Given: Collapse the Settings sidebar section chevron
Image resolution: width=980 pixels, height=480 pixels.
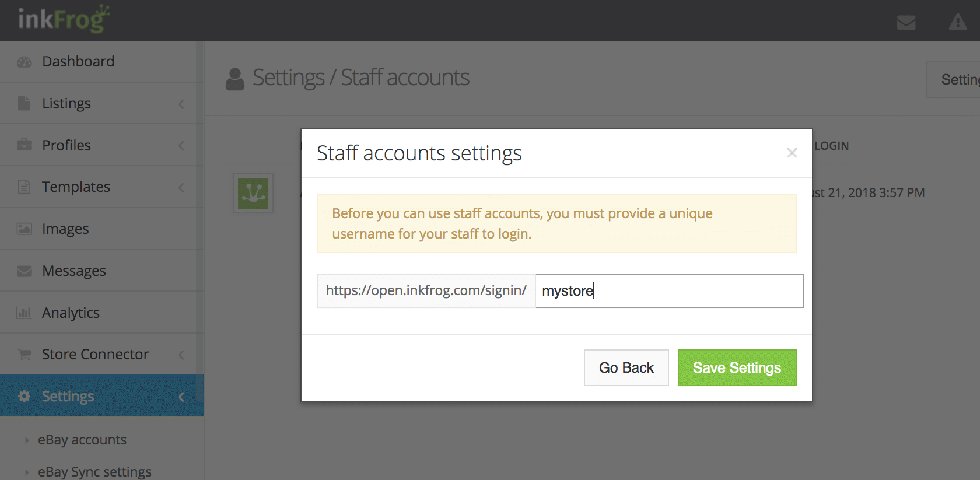Looking at the screenshot, I should [181, 397].
